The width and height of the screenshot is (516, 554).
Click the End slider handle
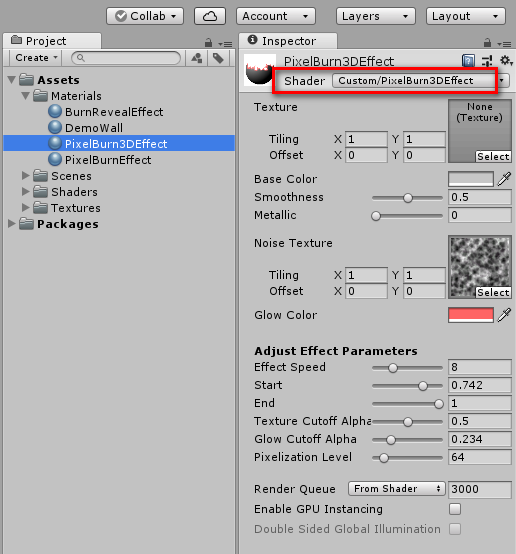point(439,404)
